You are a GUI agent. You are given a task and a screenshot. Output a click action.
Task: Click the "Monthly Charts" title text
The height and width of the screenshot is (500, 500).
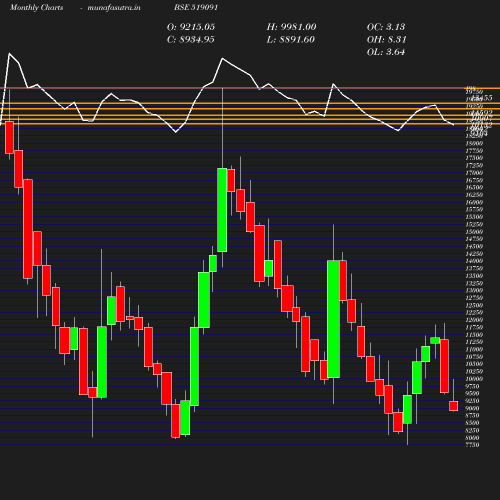click(x=36, y=8)
